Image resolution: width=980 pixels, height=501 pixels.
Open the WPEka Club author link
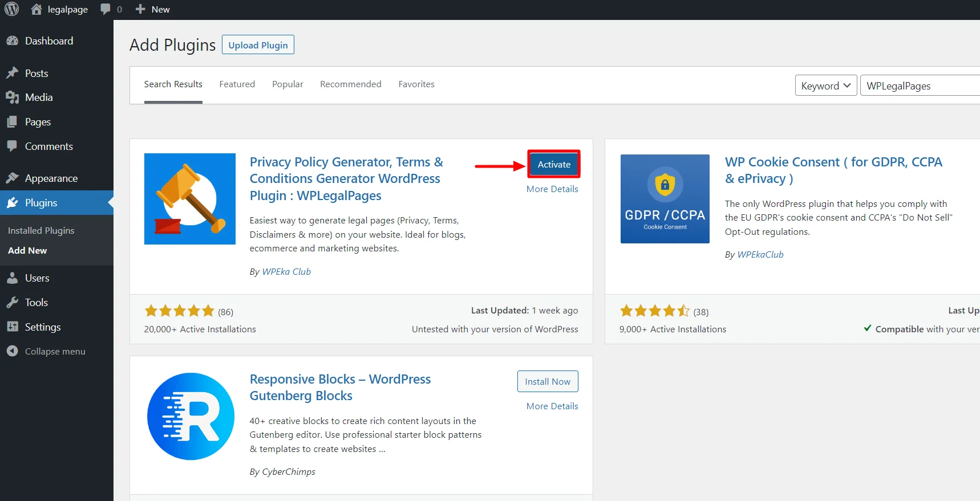tap(286, 272)
